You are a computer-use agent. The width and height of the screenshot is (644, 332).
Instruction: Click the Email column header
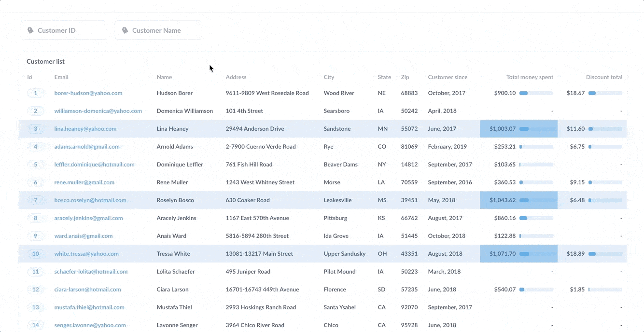click(x=60, y=77)
